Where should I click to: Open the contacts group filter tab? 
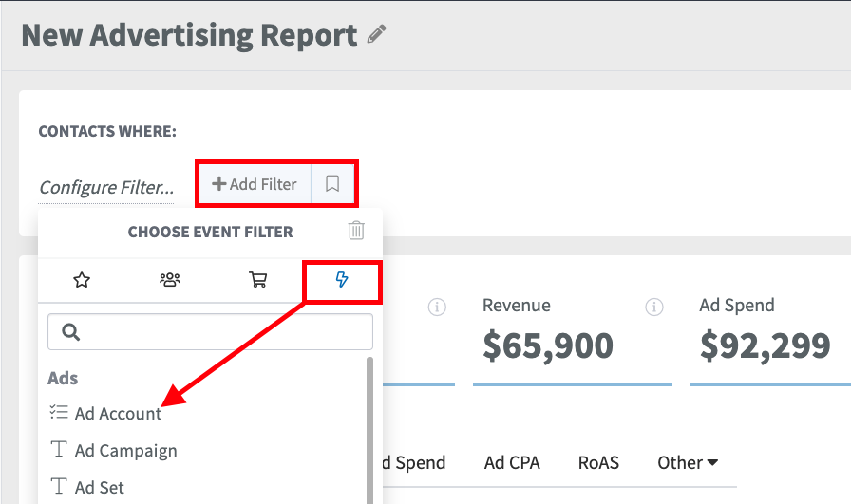(169, 280)
